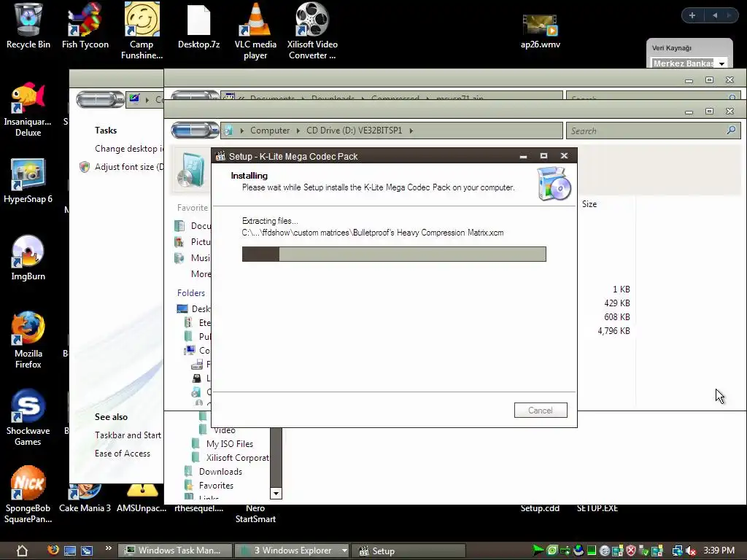Launch Fish Tycoon from the desktop
Viewport: 747px width, 560px height.
click(85, 26)
